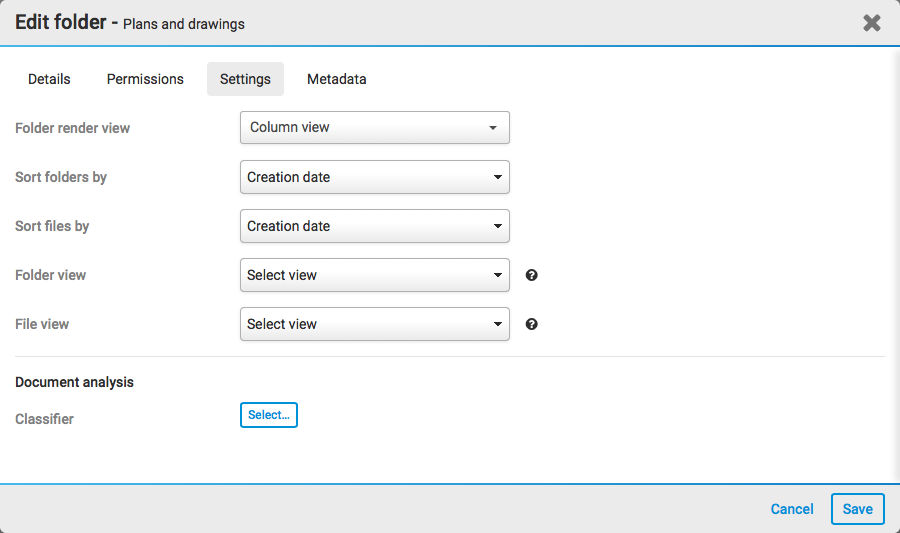
Task: Switch to the Permissions tab
Action: (x=145, y=79)
